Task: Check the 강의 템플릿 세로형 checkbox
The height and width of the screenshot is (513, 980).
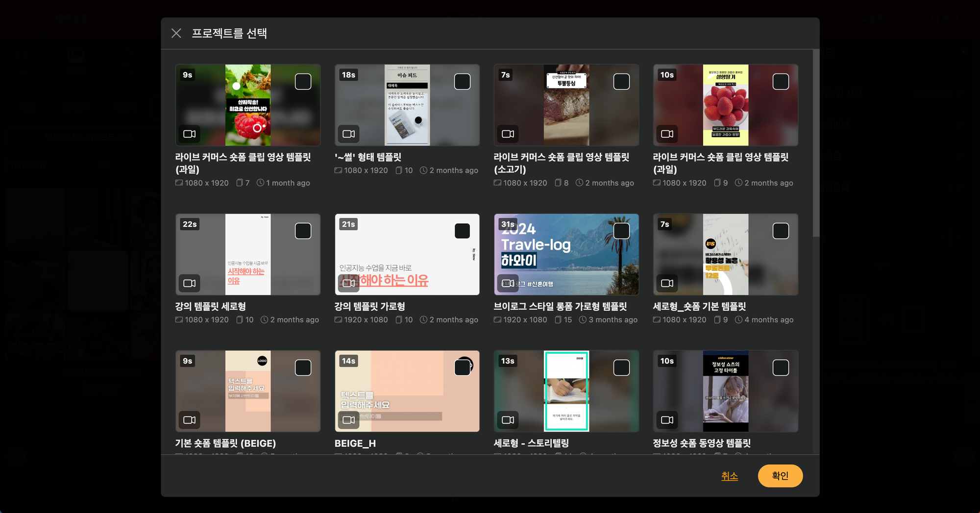Action: click(303, 231)
